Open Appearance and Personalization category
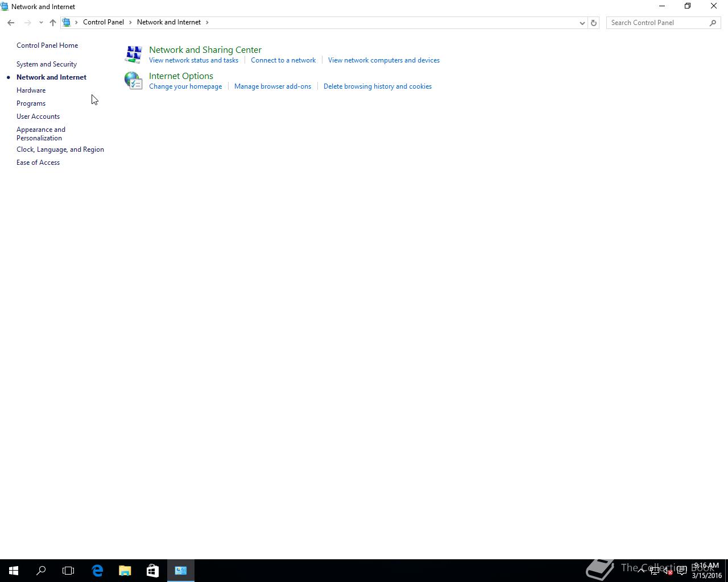 41,134
